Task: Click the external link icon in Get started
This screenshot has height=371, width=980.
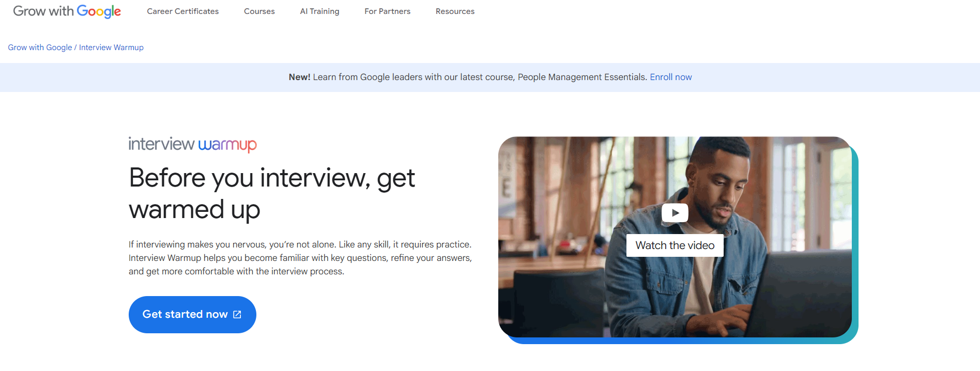Action: 237,315
